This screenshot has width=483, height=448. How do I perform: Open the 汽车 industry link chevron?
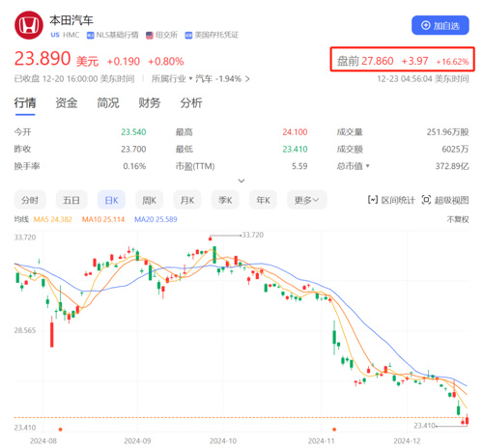coord(247,79)
